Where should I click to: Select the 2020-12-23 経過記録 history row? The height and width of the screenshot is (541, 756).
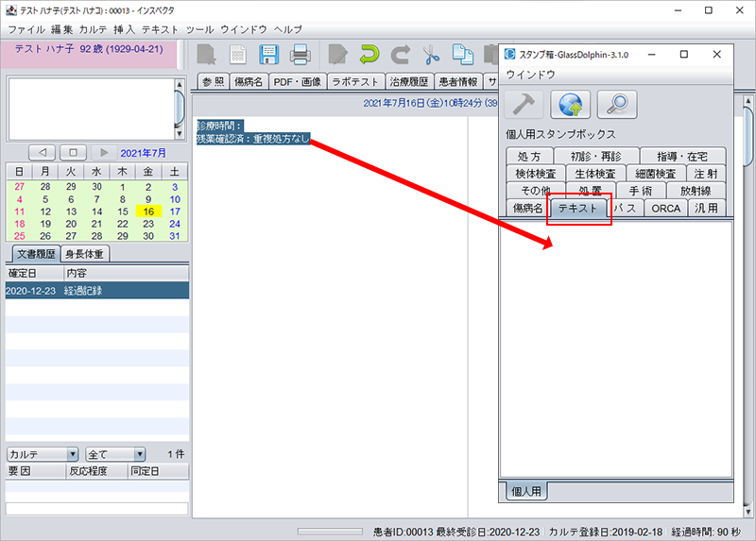tap(96, 290)
